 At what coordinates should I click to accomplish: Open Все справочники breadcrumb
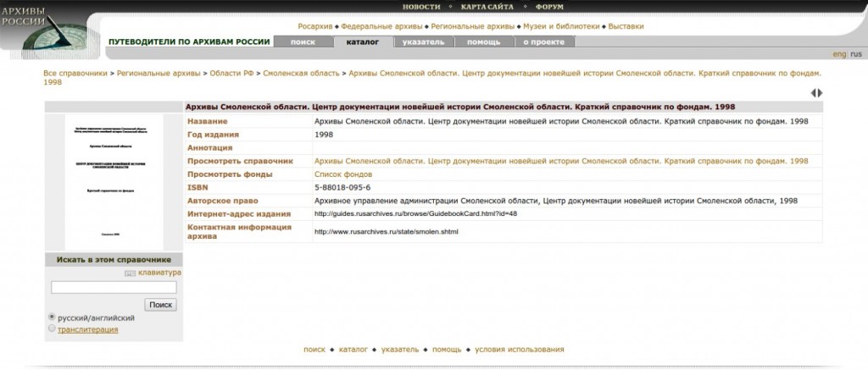[75, 73]
